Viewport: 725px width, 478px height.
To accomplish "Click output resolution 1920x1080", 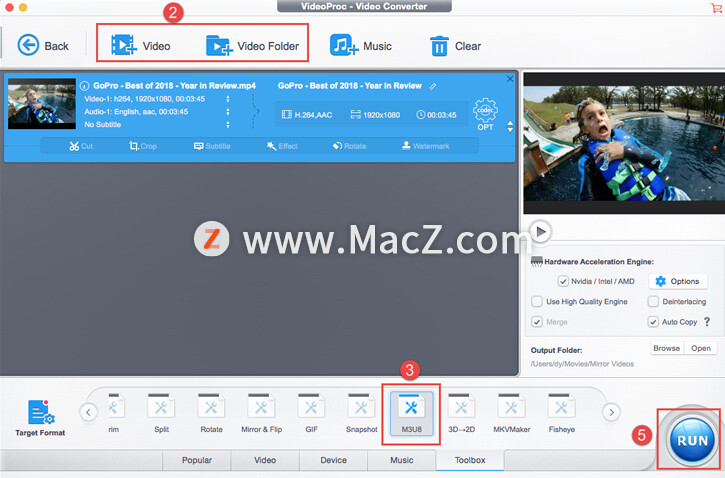I will click(x=375, y=115).
